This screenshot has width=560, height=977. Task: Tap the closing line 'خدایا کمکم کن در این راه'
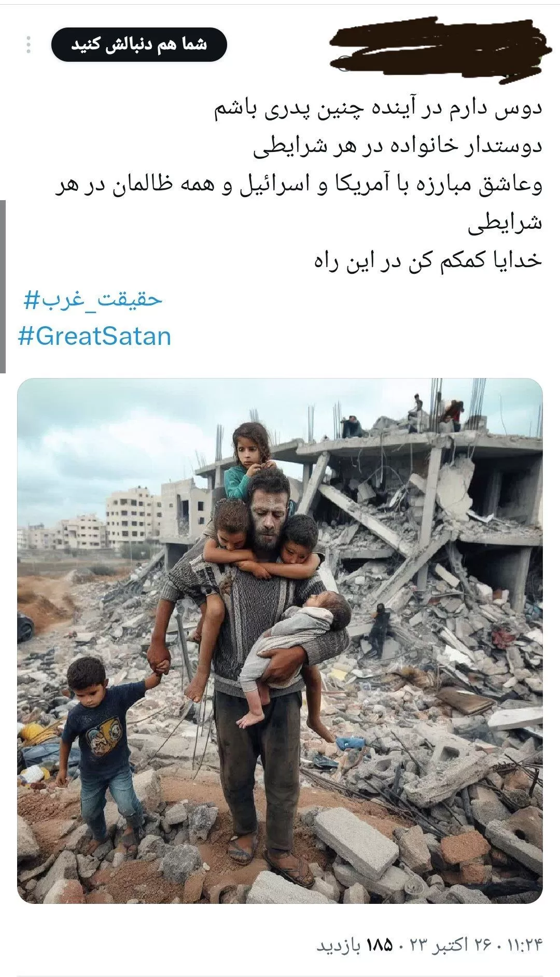coord(428,261)
